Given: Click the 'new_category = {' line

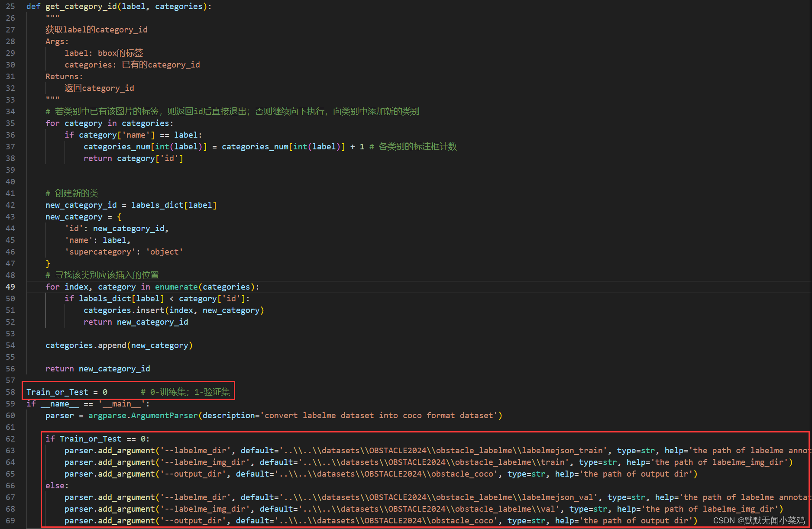Looking at the screenshot, I should [84, 217].
